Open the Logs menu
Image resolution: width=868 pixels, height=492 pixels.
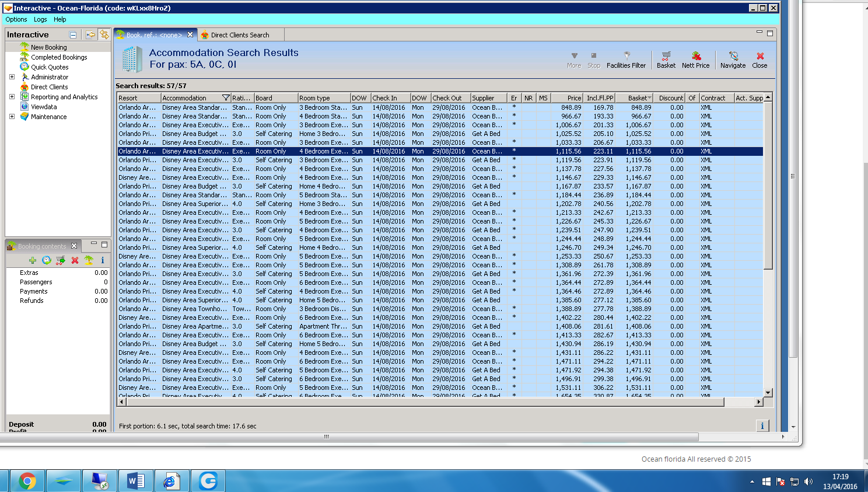40,19
